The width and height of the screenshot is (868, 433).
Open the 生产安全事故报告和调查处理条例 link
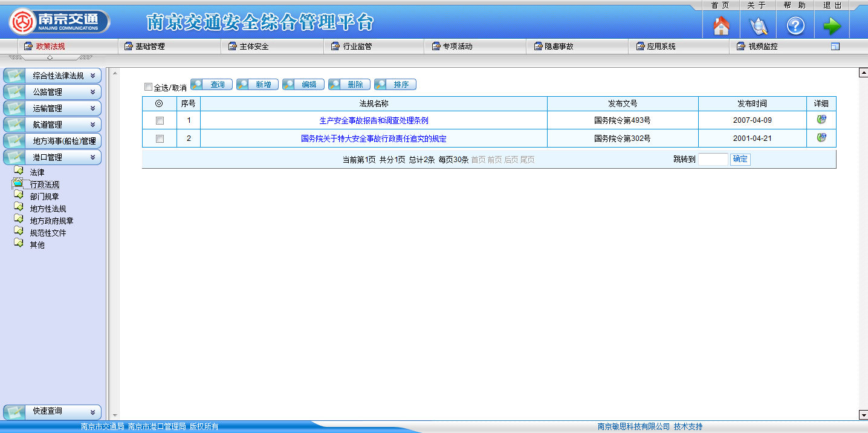tap(374, 120)
